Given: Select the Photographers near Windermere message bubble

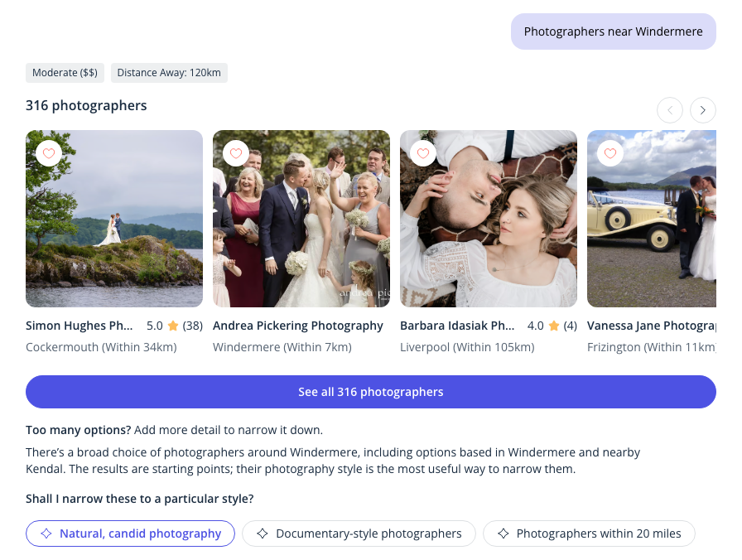Looking at the screenshot, I should [614, 31].
